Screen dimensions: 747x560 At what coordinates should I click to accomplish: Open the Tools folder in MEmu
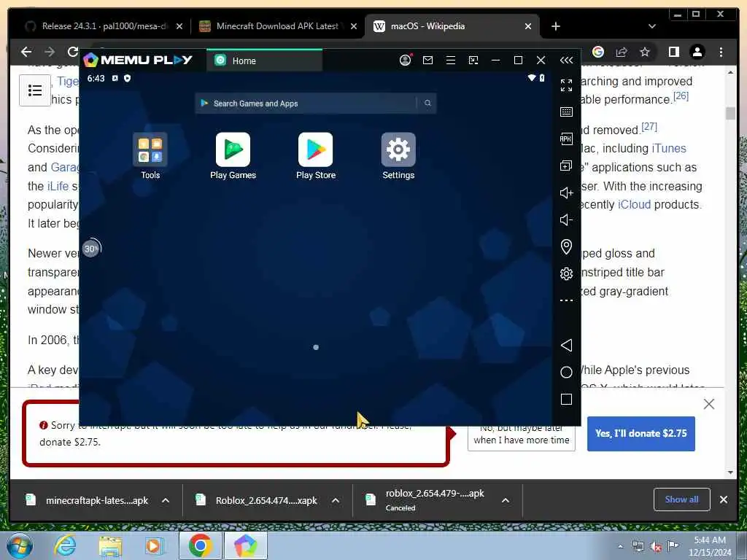[x=150, y=156]
